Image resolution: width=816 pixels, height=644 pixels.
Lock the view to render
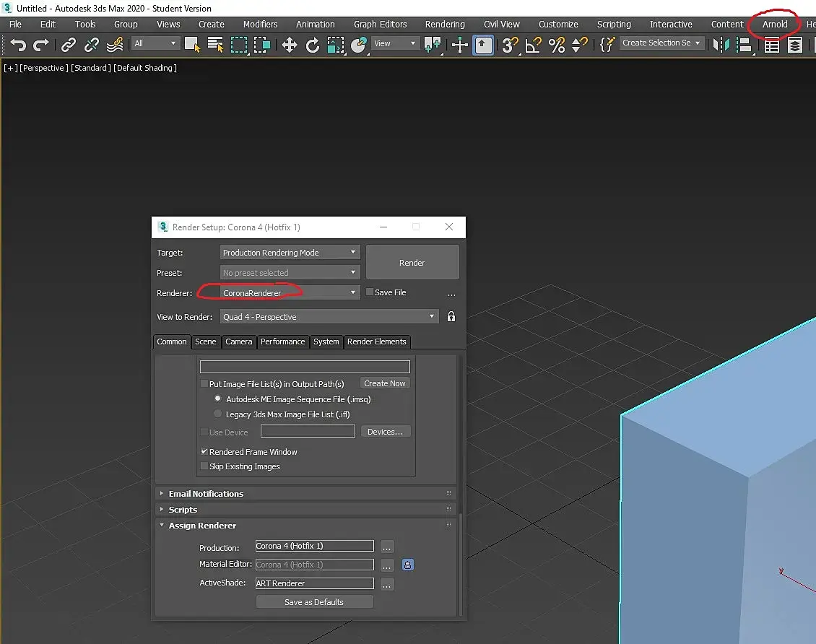click(451, 316)
